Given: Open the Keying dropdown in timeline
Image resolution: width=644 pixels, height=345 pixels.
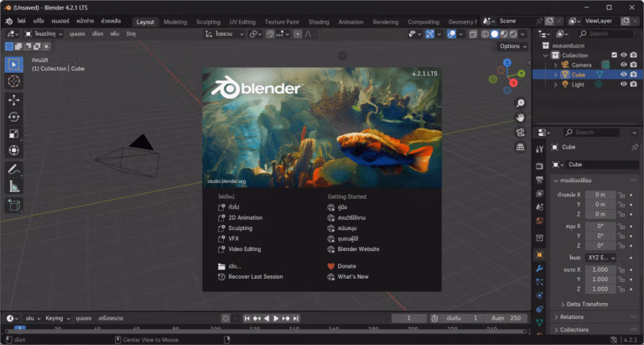Looking at the screenshot, I should point(58,318).
